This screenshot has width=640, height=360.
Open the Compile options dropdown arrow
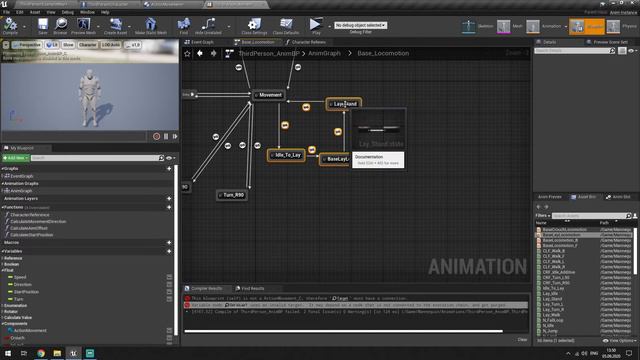click(x=24, y=27)
